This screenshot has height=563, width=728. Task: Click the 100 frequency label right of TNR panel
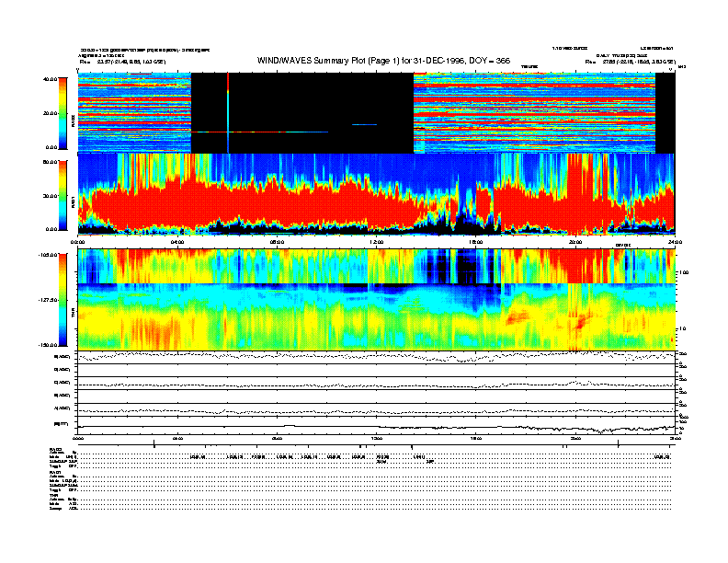[x=684, y=272]
